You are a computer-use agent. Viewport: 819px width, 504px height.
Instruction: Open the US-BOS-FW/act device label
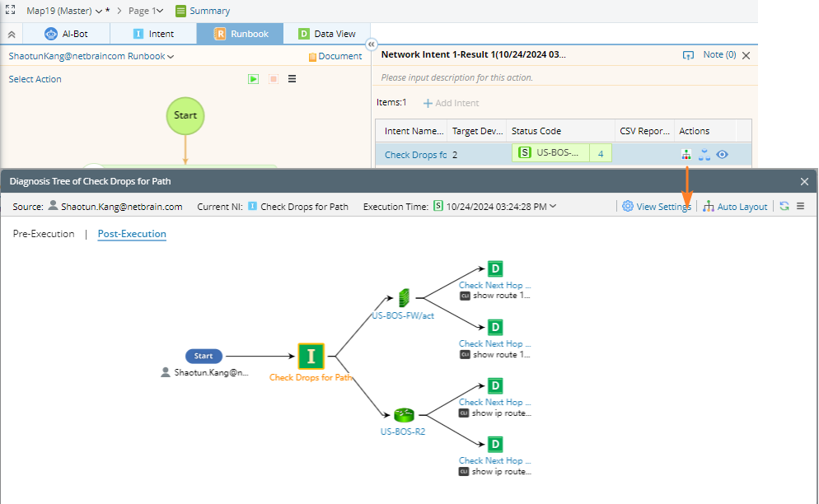[403, 315]
